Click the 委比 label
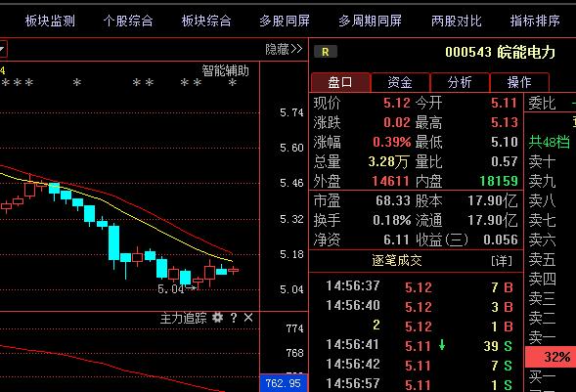This screenshot has height=392, width=576. point(542,104)
